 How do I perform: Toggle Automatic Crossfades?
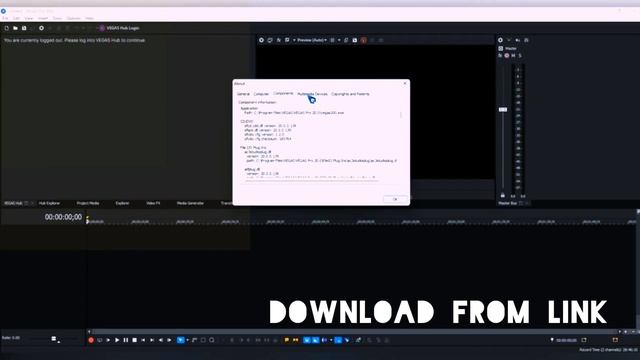pyautogui.click(x=315, y=340)
